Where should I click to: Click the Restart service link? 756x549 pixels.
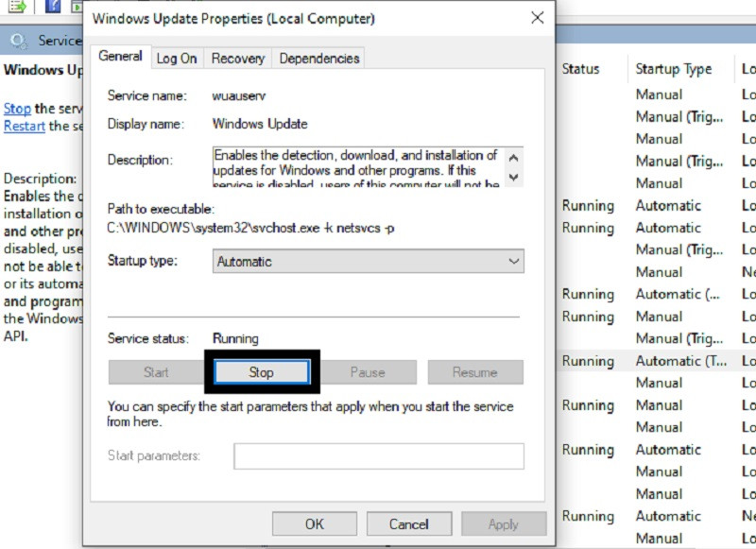25,126
